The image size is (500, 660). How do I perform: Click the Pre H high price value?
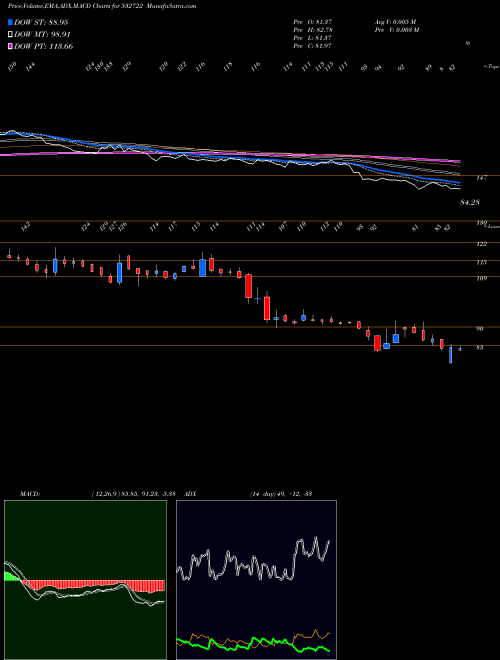[x=312, y=30]
